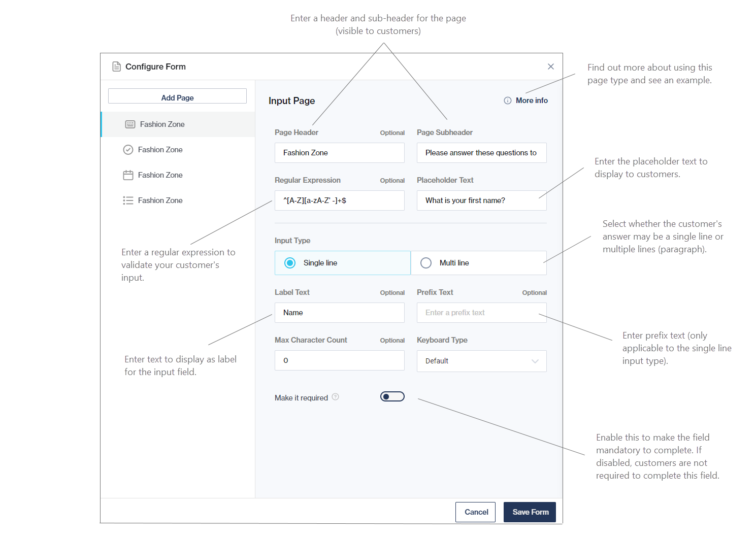756x537 pixels.
Task: Click the help icon next to Make it required
Action: click(x=335, y=397)
